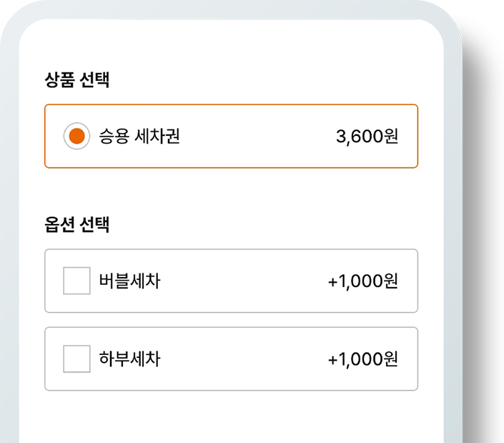This screenshot has height=443, width=504.
Task: Click the 옵션 선택 section heading
Action: [x=76, y=225]
